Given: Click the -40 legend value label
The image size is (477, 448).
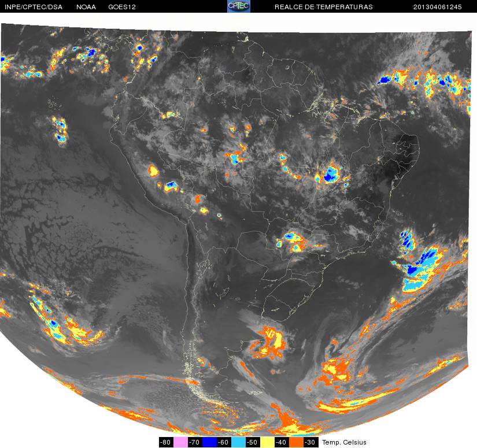Looking at the screenshot, I should 282,442.
